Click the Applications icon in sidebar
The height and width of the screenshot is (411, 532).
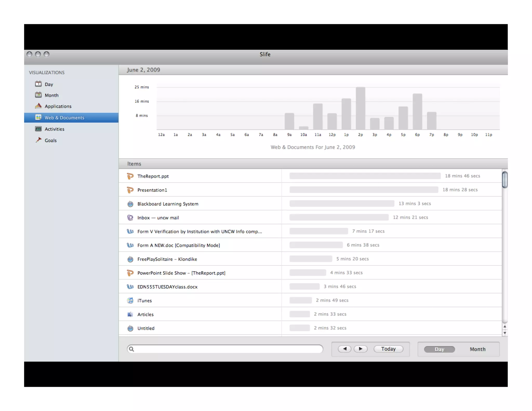tap(38, 106)
